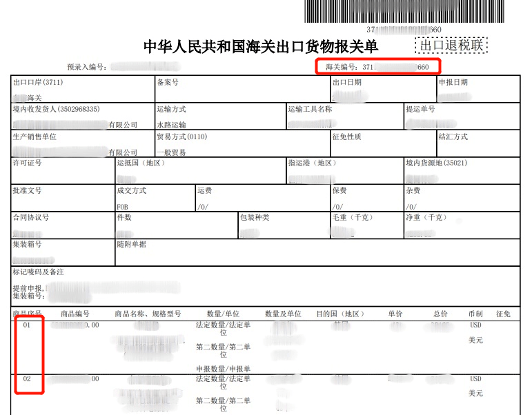The image size is (532, 415).
Task: Click the 净重（千克） label
Action: pyautogui.click(x=426, y=217)
